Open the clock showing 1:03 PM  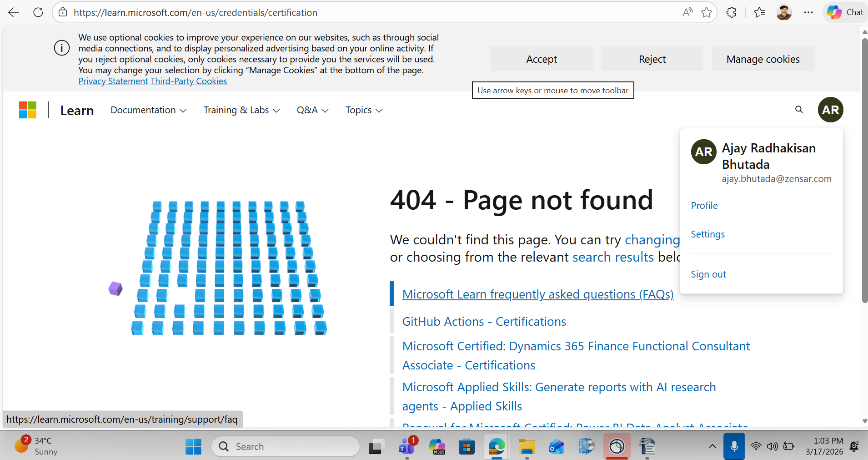click(x=824, y=446)
